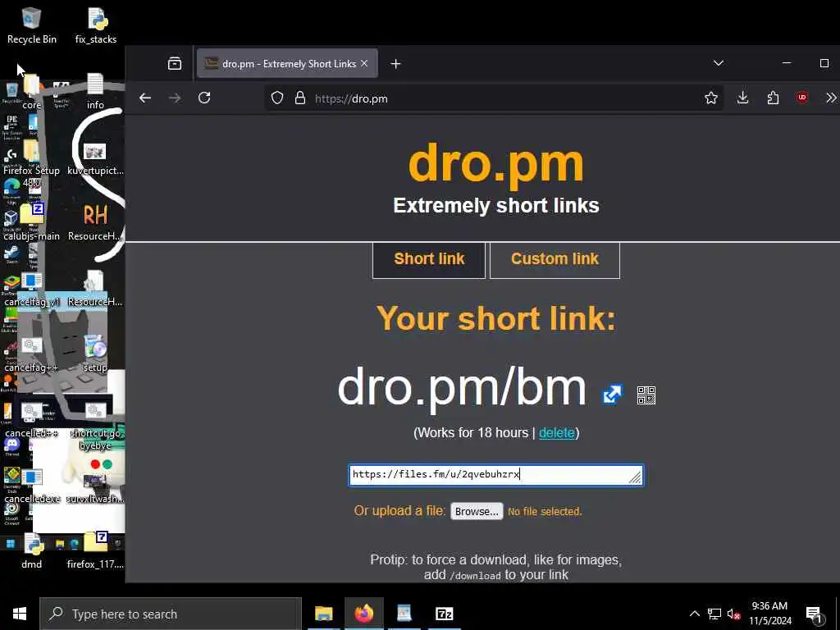Screen dimensions: 840x630
Task: Focus the https://dro.pm address bar
Action: point(493,98)
